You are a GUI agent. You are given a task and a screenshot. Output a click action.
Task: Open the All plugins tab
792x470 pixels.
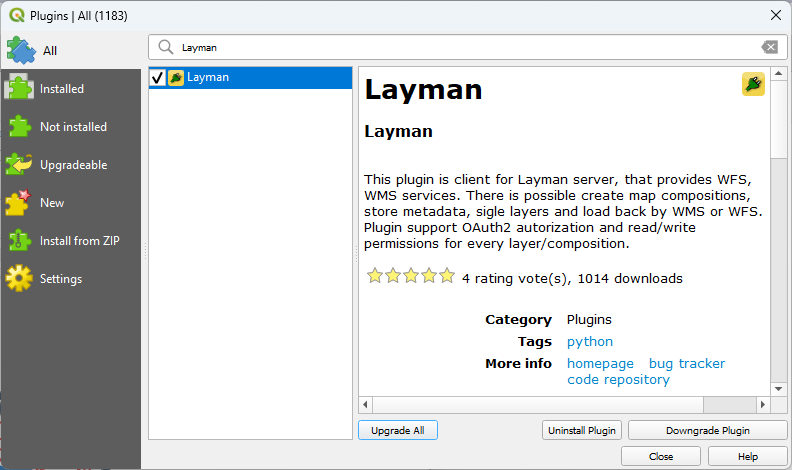point(71,50)
